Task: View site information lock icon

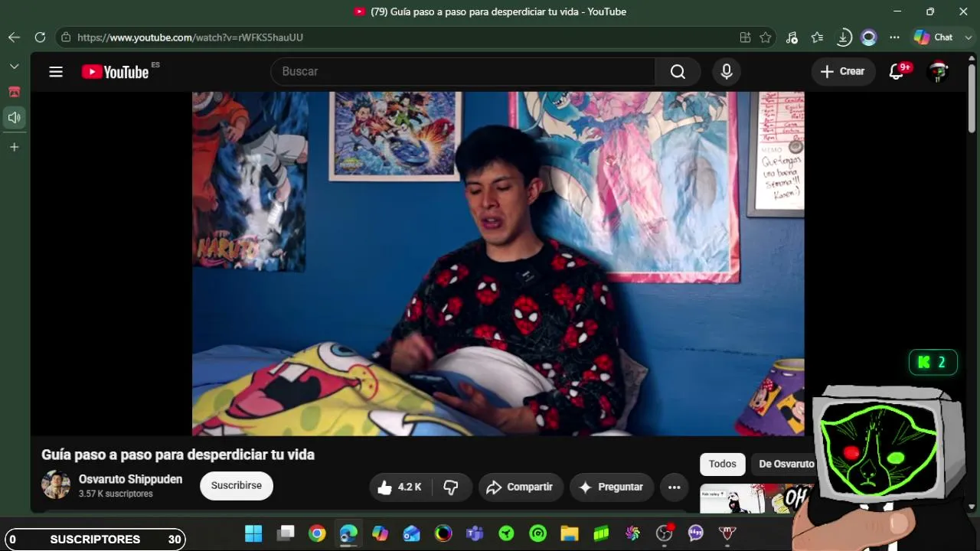Action: [66, 37]
